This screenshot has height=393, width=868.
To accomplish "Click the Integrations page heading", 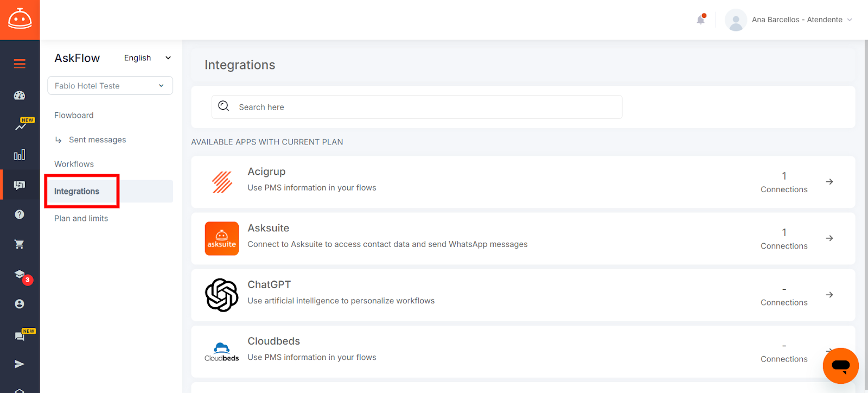I will point(240,65).
